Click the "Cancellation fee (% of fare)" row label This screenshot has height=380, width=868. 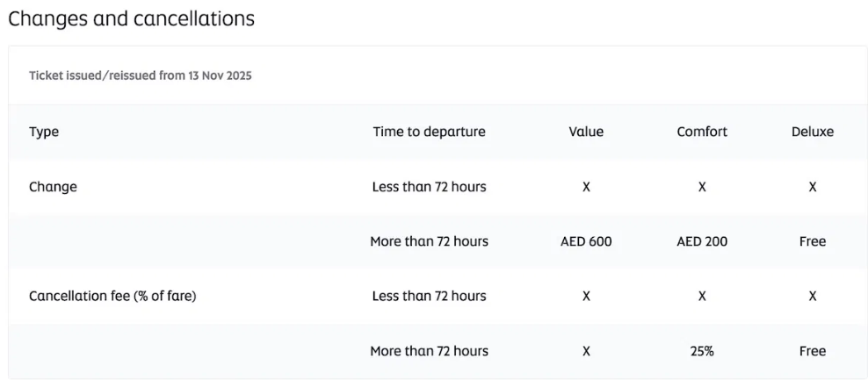point(112,296)
